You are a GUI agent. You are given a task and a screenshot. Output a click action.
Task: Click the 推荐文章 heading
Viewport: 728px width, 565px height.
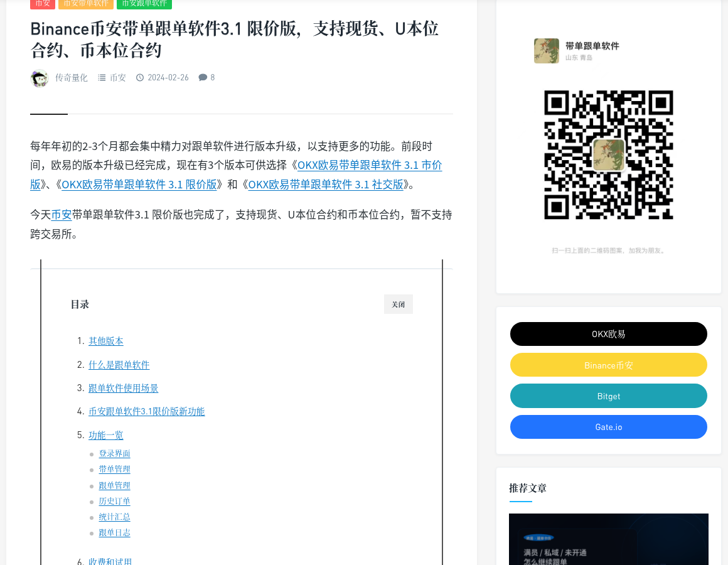point(528,488)
